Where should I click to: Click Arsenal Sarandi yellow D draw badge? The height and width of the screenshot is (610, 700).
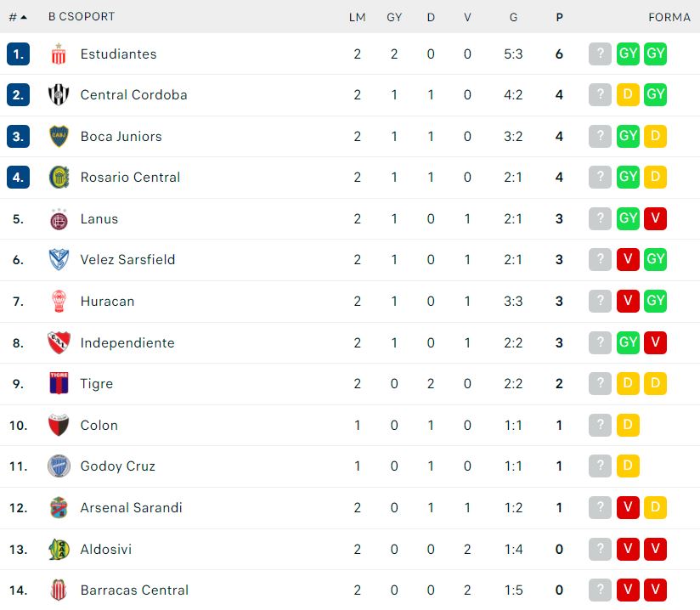(655, 507)
